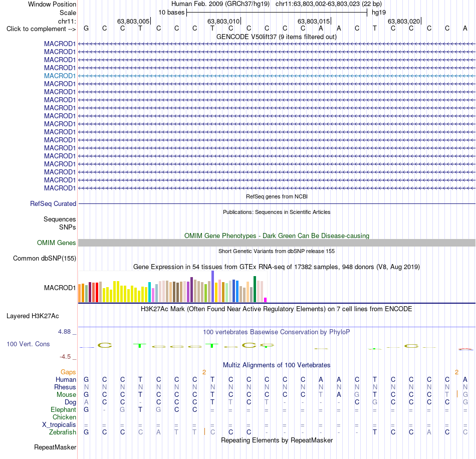Click the Layered H3K27Ac track label
Screen dimensions: 476x459
(x=33, y=316)
